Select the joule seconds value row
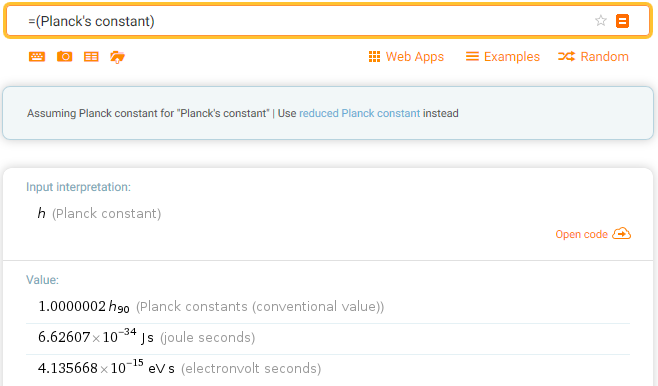This screenshot has width=658, height=386. [328, 337]
